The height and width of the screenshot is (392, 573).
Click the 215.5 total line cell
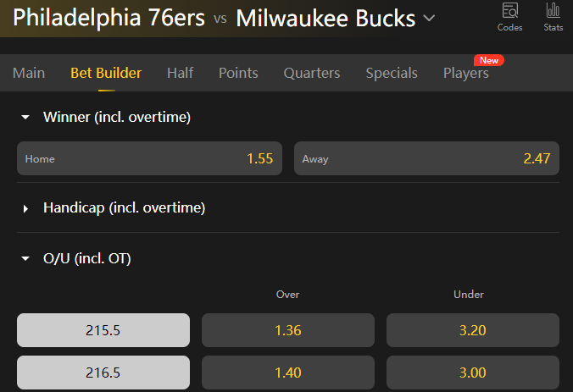103,330
